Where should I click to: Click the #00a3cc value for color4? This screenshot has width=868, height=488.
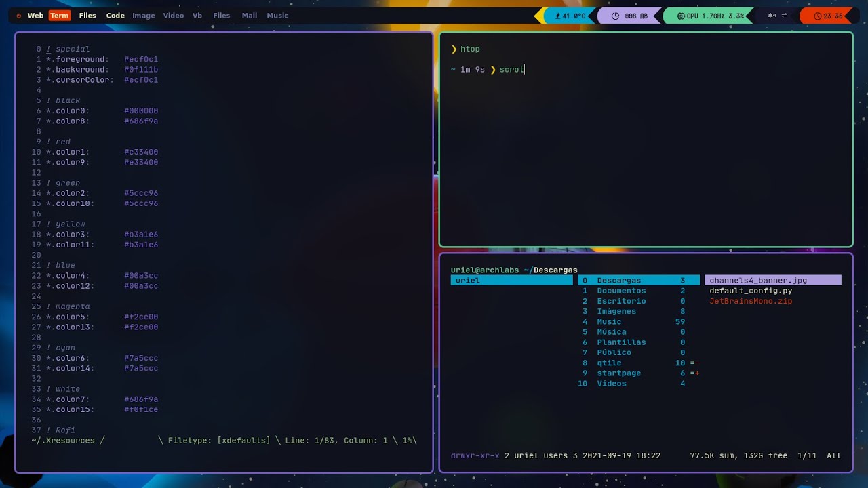(x=141, y=276)
